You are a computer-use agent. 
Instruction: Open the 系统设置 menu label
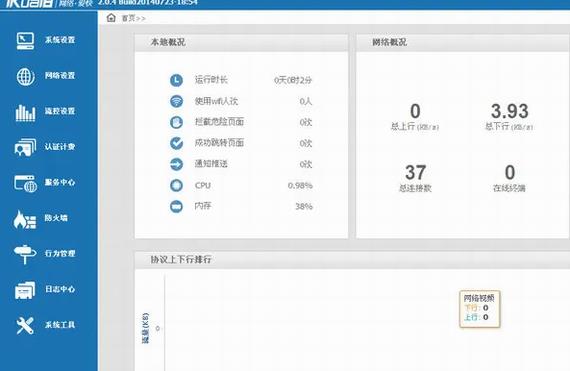pyautogui.click(x=60, y=40)
